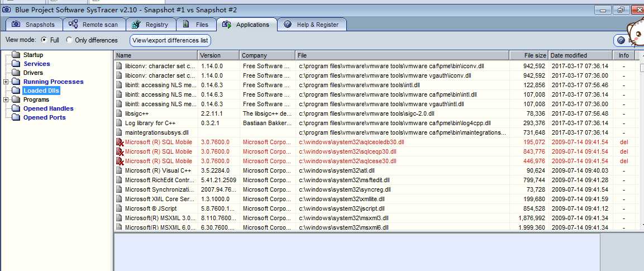Click the msftedit.dll file path
This screenshot has height=271, width=644.
click(x=345, y=180)
